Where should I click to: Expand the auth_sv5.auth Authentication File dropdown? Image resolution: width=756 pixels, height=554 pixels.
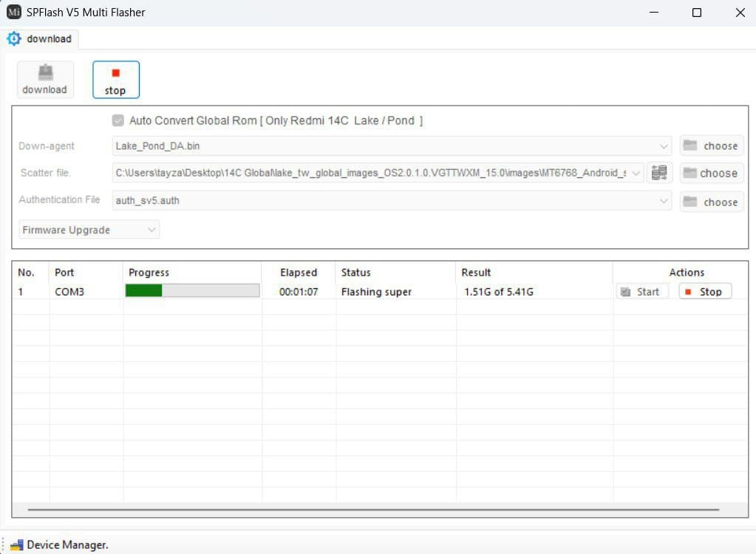[663, 200]
